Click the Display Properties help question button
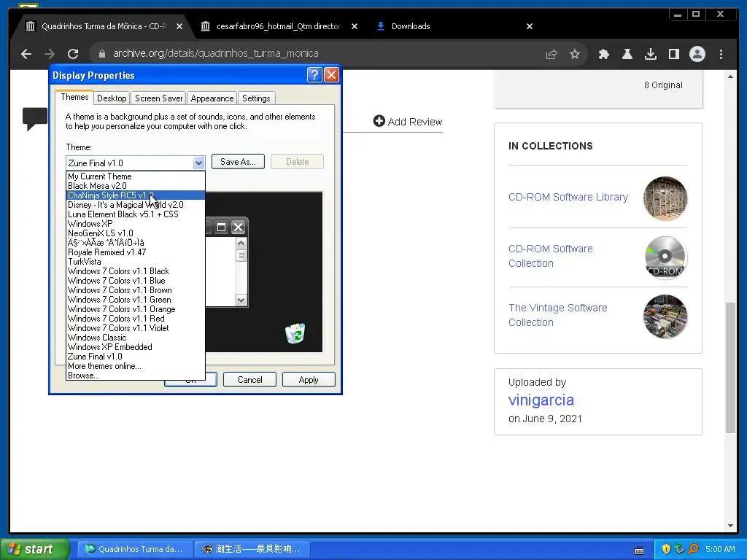The width and height of the screenshot is (747, 560). point(314,75)
